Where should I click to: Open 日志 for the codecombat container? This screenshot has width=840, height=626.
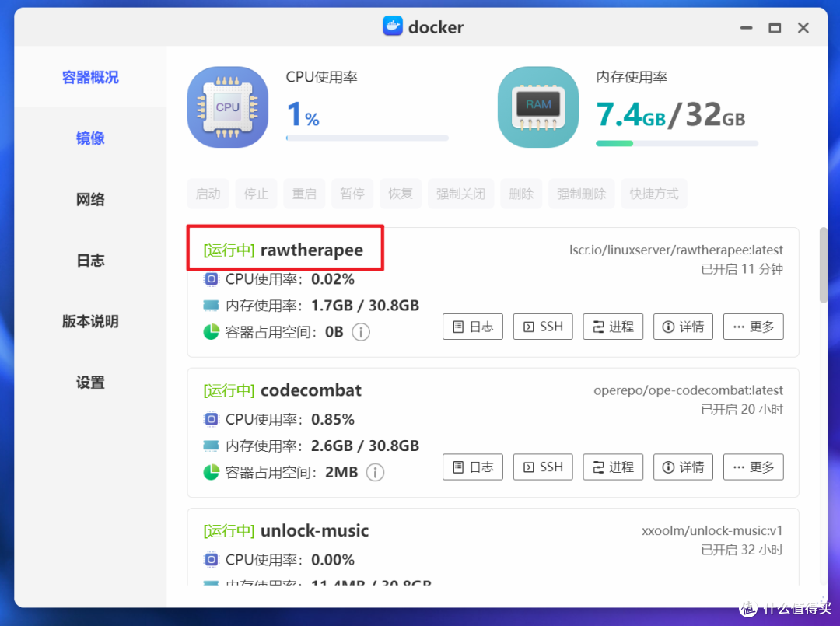pos(473,467)
